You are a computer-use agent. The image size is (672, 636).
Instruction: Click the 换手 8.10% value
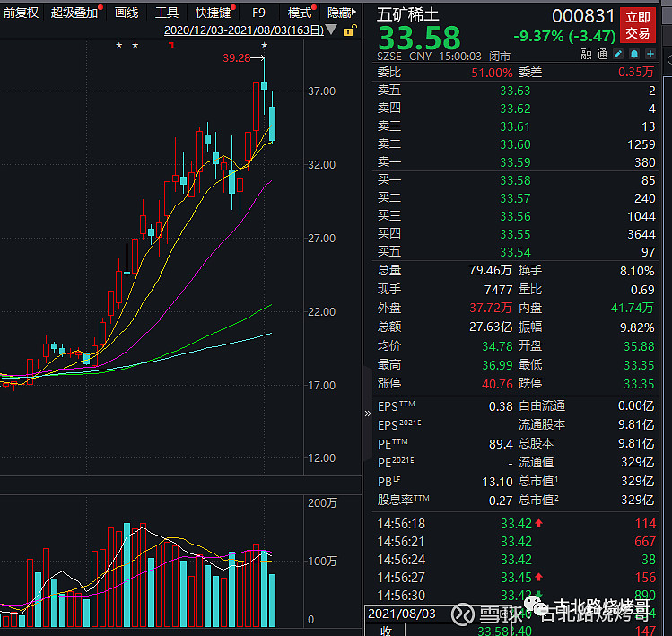(637, 271)
